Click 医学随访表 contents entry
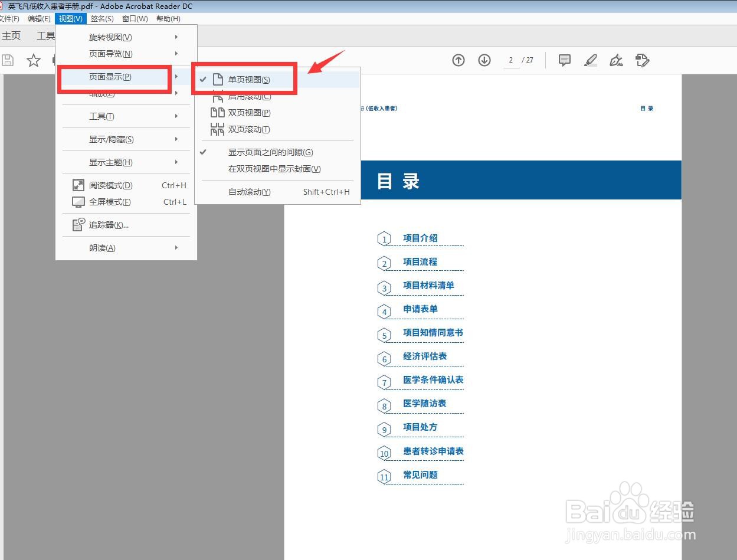Image resolution: width=737 pixels, height=560 pixels. coord(425,404)
